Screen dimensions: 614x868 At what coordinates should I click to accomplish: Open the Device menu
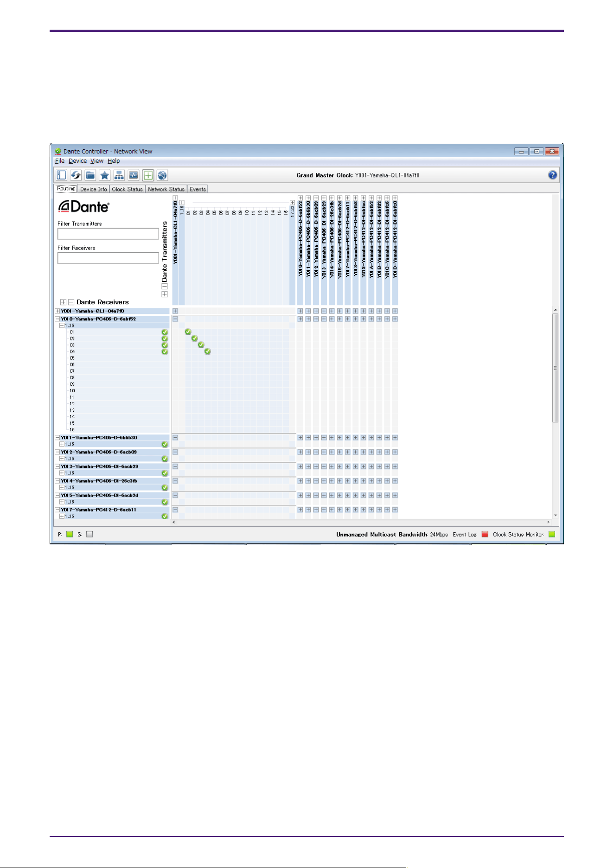[x=77, y=161]
